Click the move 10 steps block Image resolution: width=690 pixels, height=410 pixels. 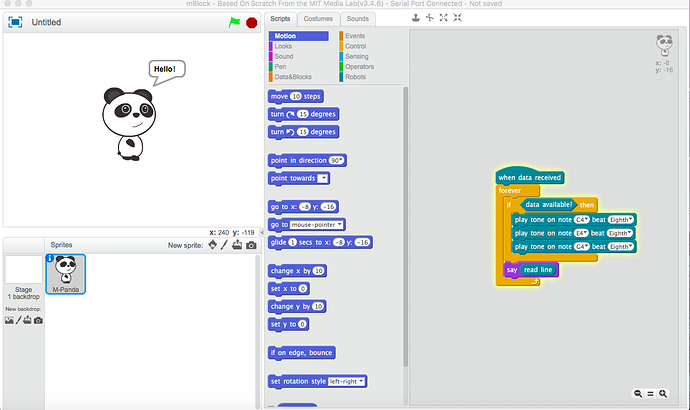pos(279,96)
